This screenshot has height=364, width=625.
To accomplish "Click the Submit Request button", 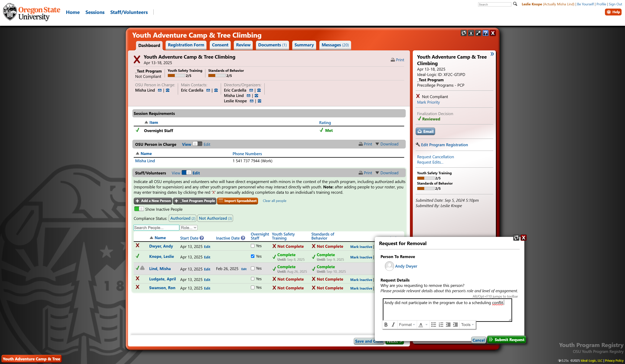I will point(507,339).
